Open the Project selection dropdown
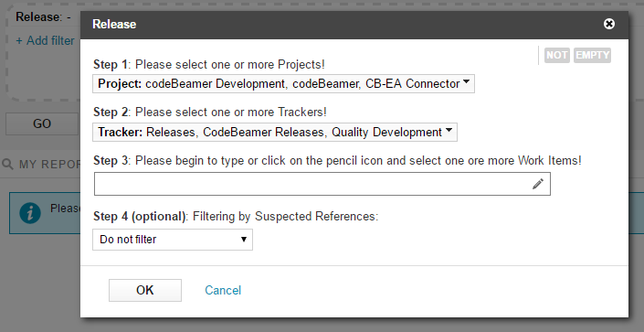 (x=283, y=83)
